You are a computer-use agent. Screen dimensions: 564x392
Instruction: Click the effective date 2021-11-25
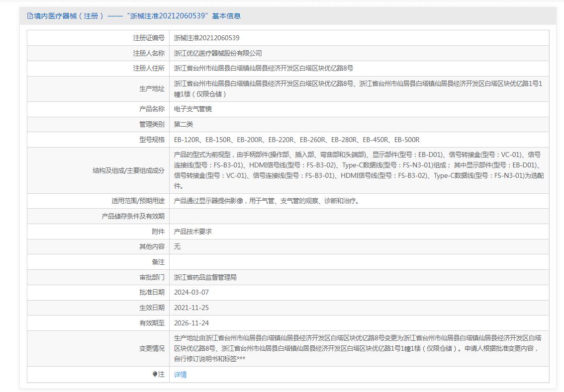tap(191, 308)
